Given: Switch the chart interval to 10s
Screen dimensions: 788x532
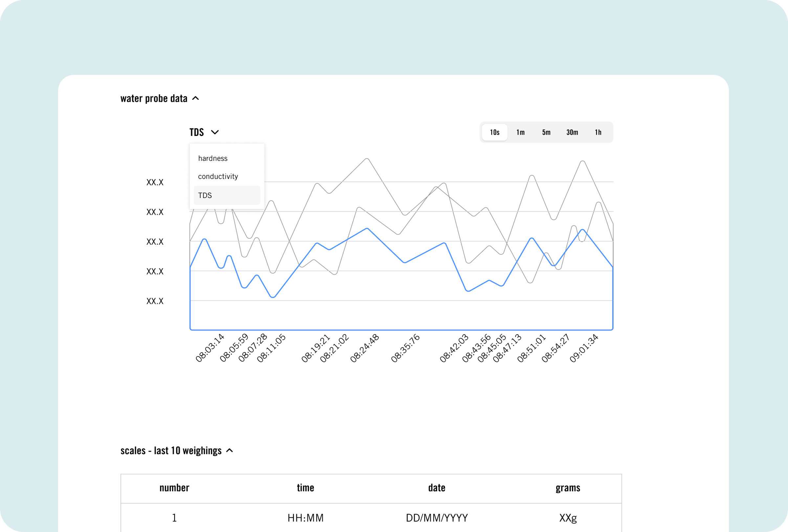Looking at the screenshot, I should pos(495,132).
